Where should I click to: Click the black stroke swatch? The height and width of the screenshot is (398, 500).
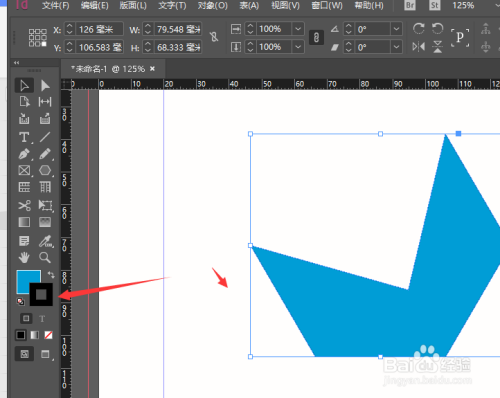pyautogui.click(x=41, y=294)
